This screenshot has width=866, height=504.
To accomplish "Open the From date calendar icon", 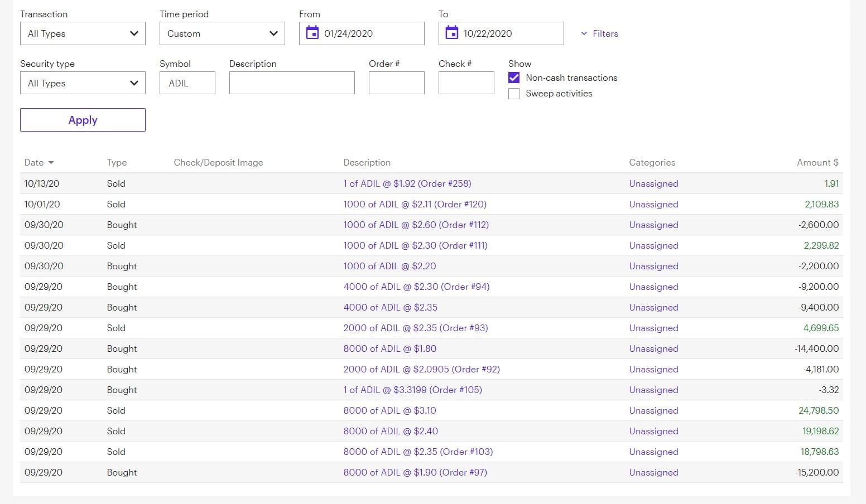I will click(312, 33).
